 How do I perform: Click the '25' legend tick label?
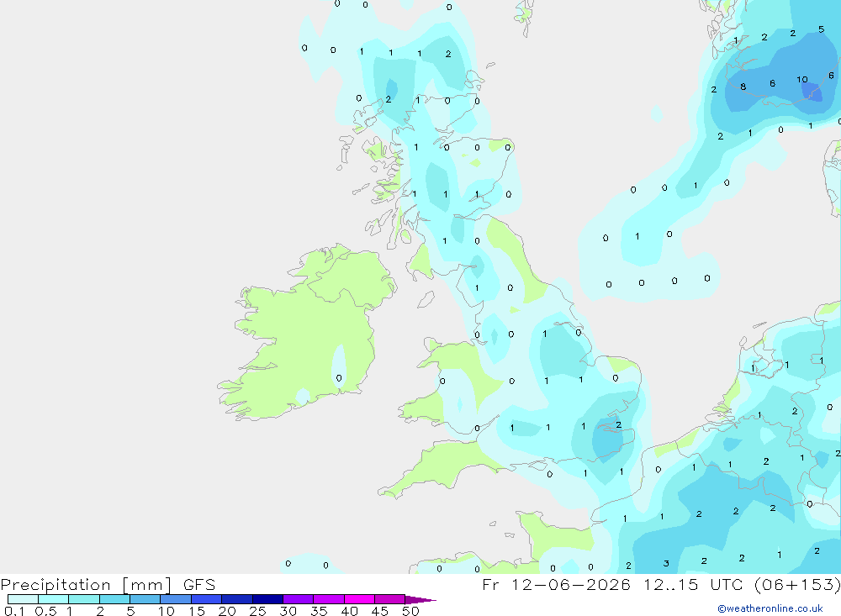point(257,611)
